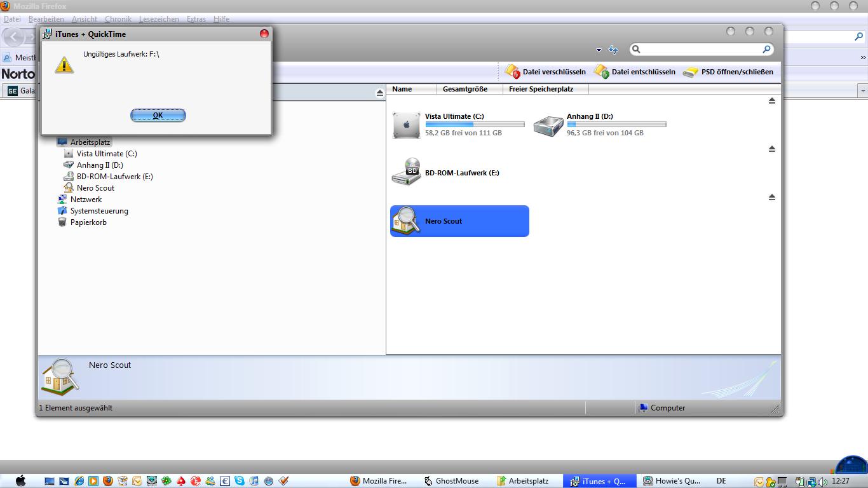Open Datei entschlüsseln in the toolbar
Image resolution: width=868 pixels, height=488 pixels.
tap(634, 72)
